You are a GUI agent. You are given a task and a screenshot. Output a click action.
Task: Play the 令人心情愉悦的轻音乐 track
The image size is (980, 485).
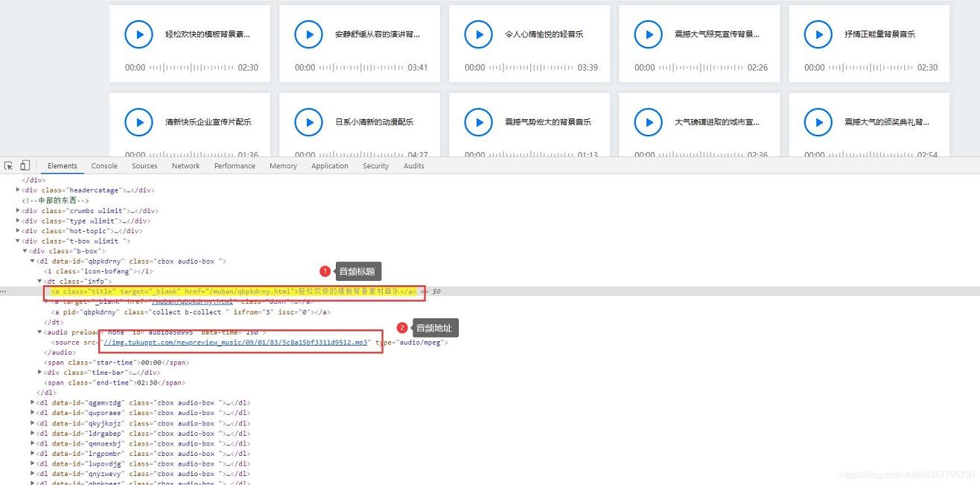(x=478, y=34)
